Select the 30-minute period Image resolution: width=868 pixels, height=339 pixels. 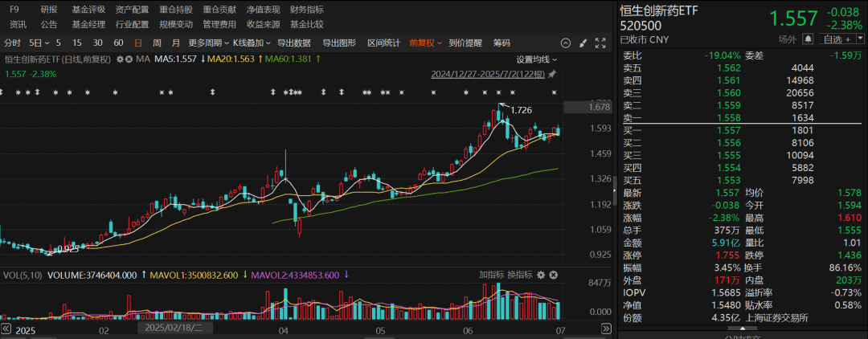(97, 43)
